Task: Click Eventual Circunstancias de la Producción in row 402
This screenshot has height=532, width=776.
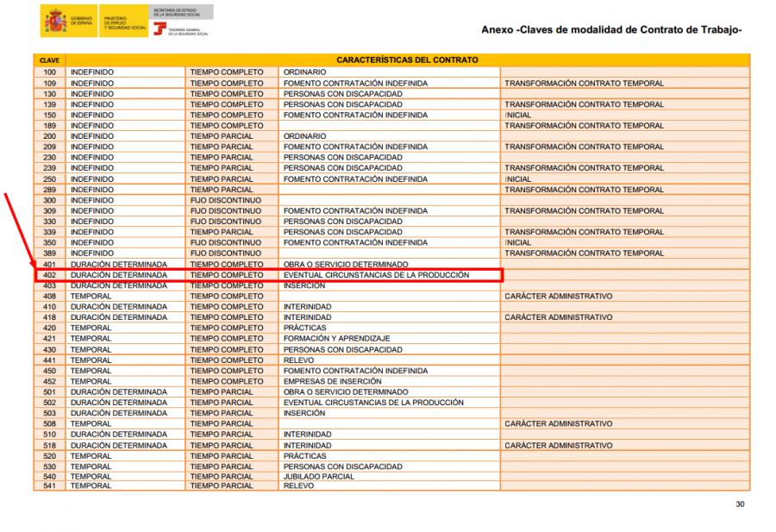Action: coord(376,275)
